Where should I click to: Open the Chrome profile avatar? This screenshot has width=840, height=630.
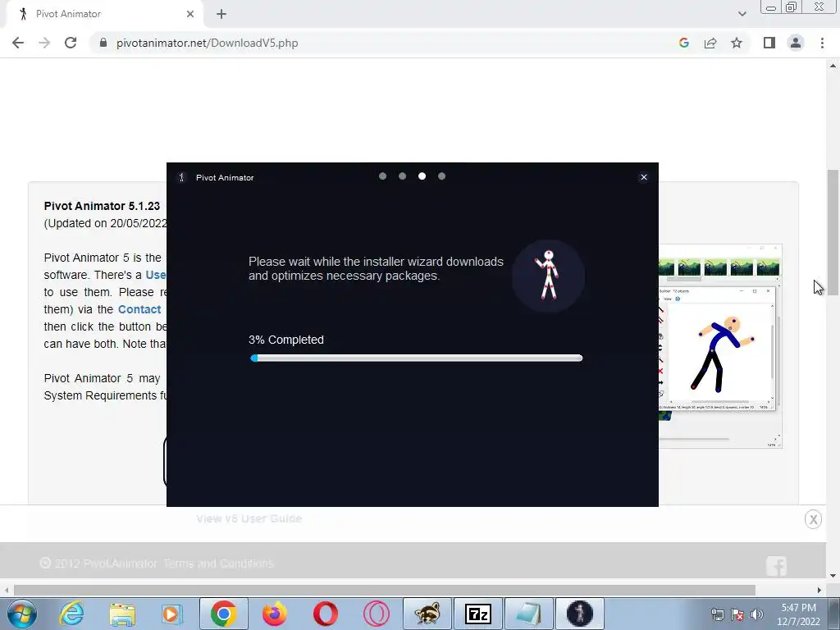point(796,43)
